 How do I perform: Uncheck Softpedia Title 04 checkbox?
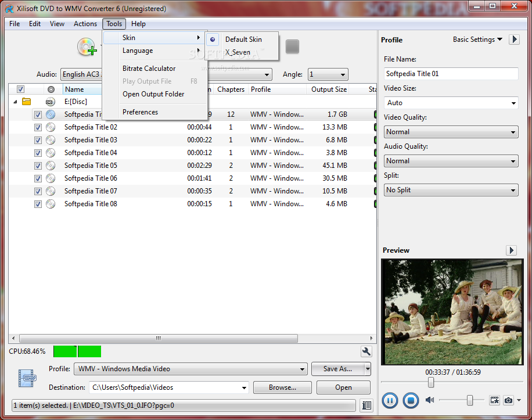[38, 153]
